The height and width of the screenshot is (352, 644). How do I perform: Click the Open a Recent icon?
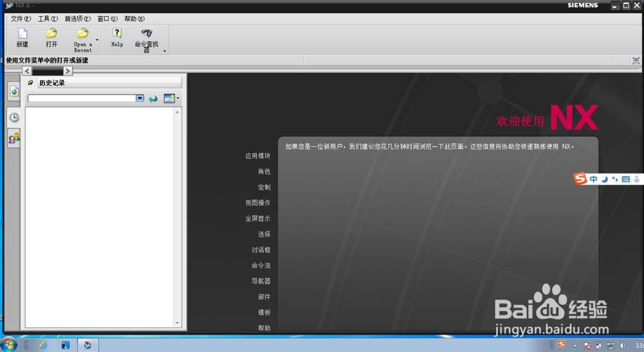tap(82, 34)
